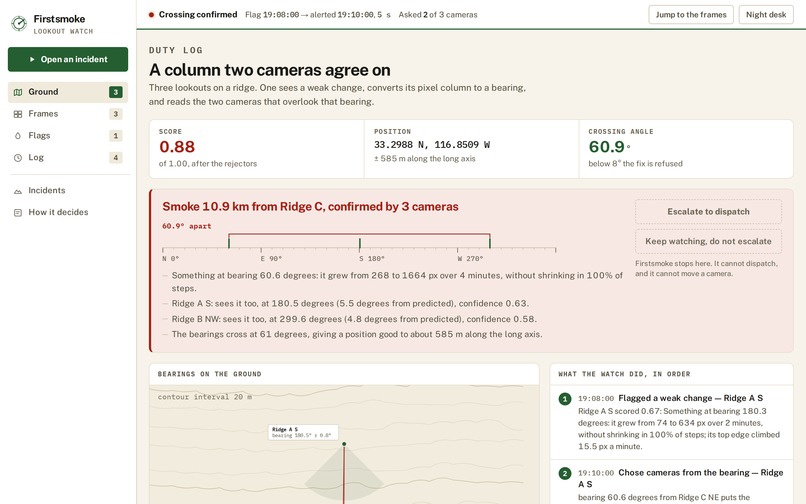
Task: Click the Ridge B NW: sees it too line
Action: 354,319
